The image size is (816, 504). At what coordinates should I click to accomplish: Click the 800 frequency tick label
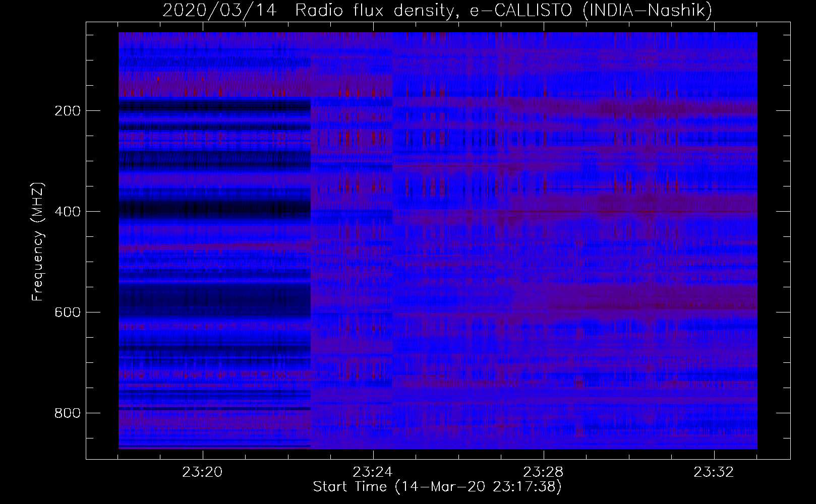tap(67, 413)
